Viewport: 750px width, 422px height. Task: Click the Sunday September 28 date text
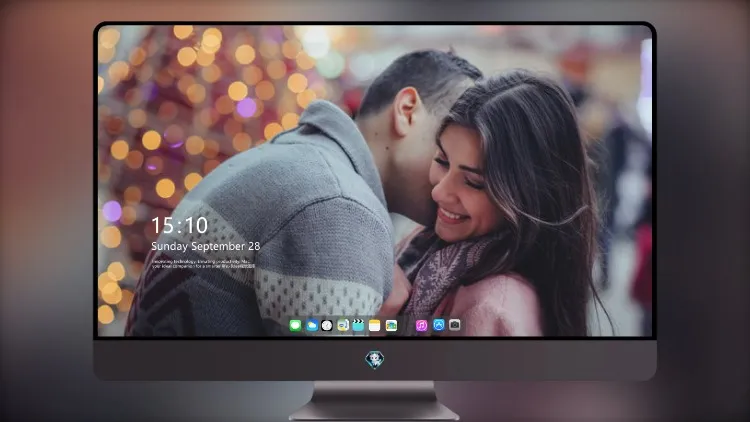[x=206, y=246]
